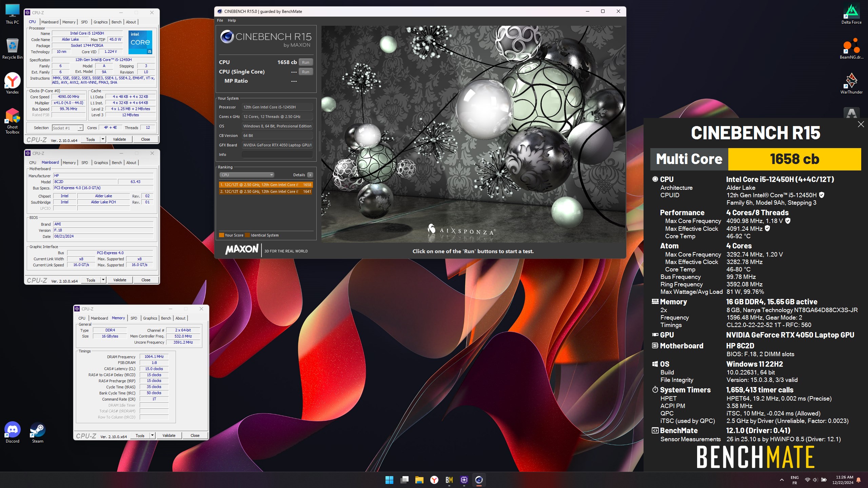
Task: Open the Ranking CPU dropdown in Cinebench
Action: (x=246, y=175)
